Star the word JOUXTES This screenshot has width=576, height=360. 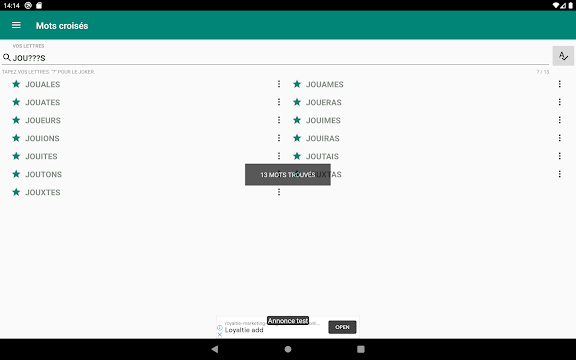point(16,192)
